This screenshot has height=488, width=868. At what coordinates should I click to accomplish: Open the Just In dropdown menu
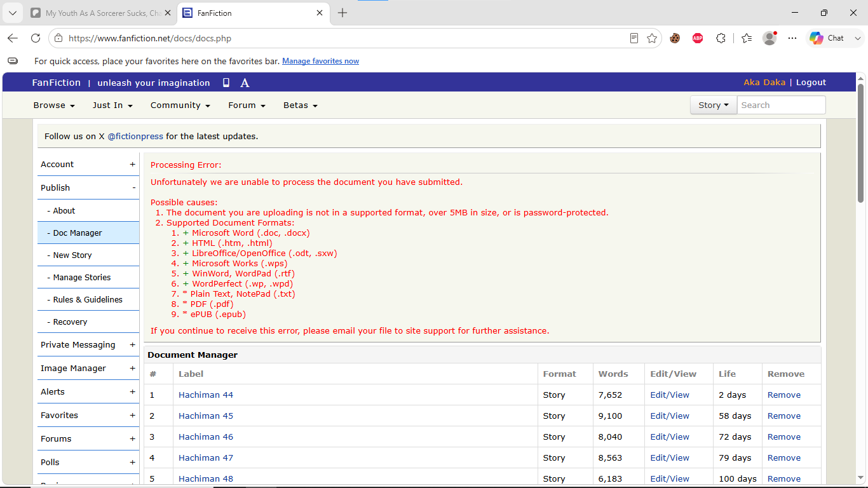pyautogui.click(x=112, y=105)
